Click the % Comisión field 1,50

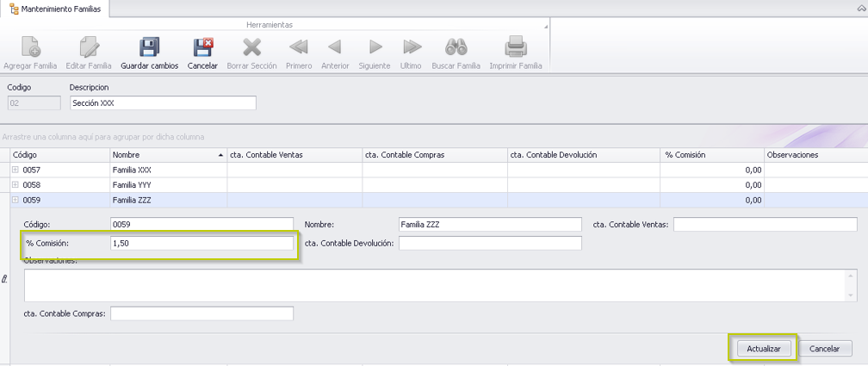pos(202,243)
